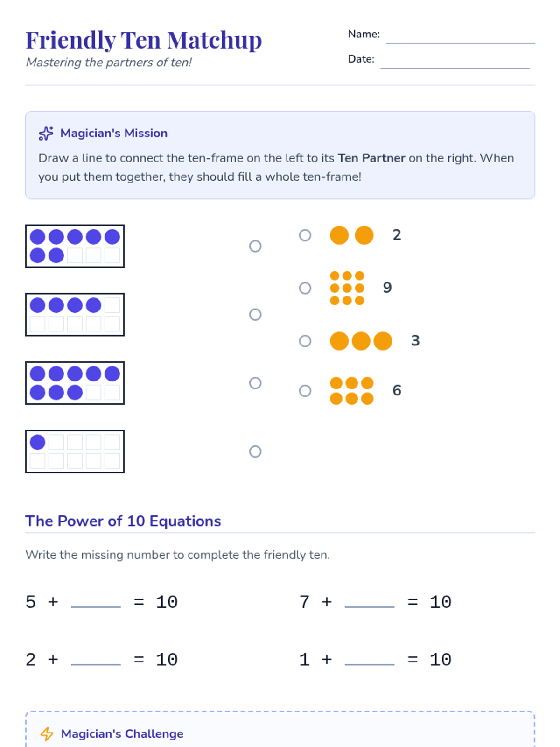Click the lightning bolt icon beside Magician's Challenge
The image size is (560, 747).
(x=47, y=733)
